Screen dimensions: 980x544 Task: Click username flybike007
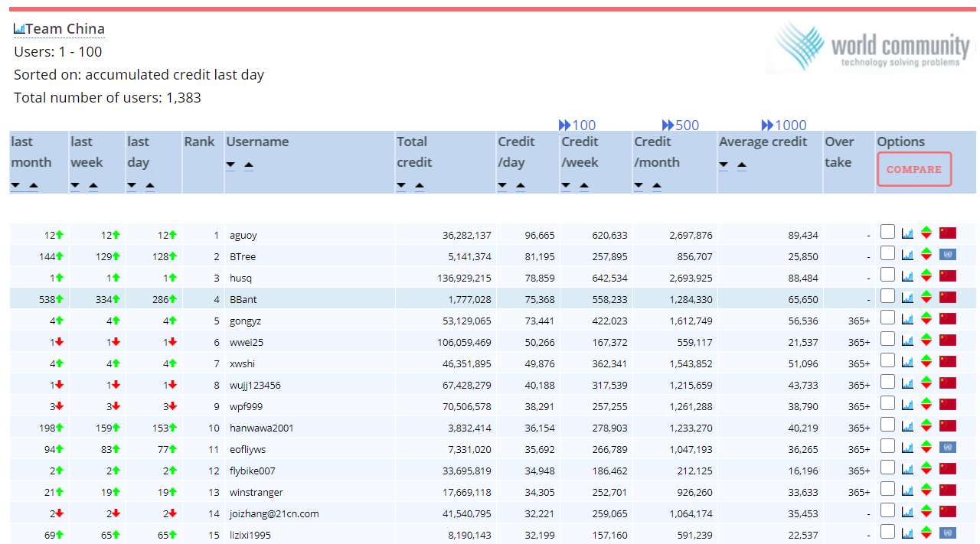pos(253,471)
